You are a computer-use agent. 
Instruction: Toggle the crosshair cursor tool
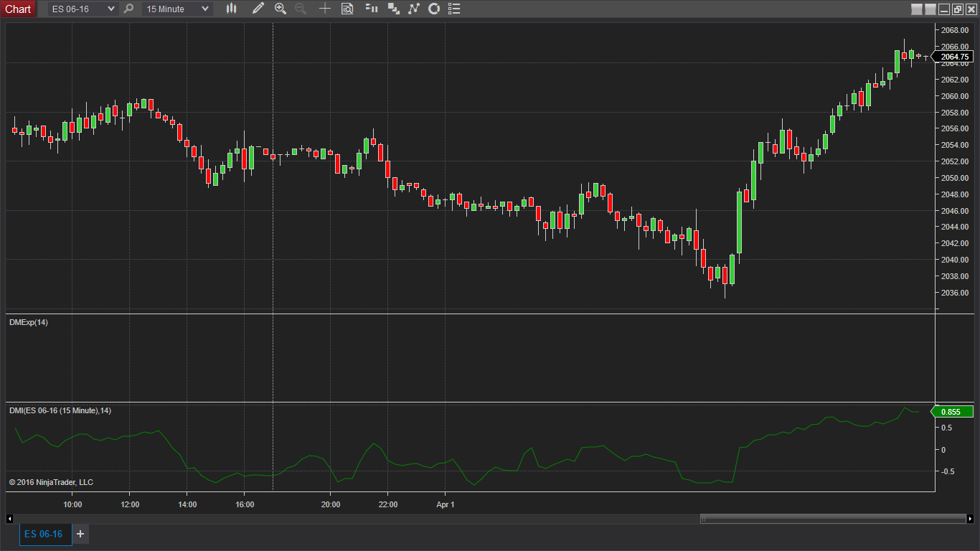point(325,9)
